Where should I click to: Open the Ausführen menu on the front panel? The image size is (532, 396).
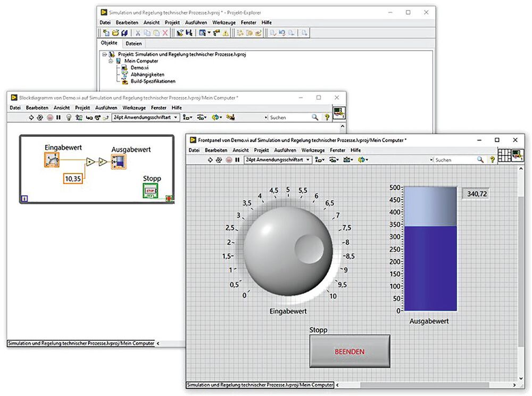click(286, 150)
